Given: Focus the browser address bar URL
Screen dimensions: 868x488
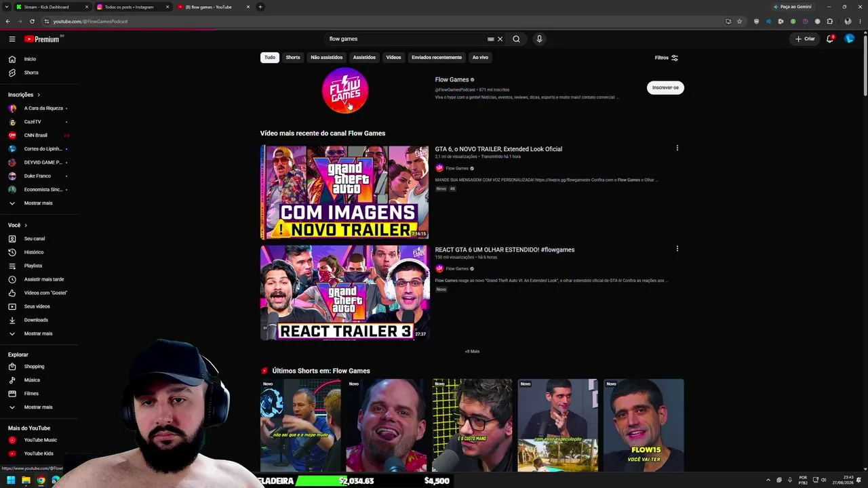Looking at the screenshot, I should coord(90,21).
